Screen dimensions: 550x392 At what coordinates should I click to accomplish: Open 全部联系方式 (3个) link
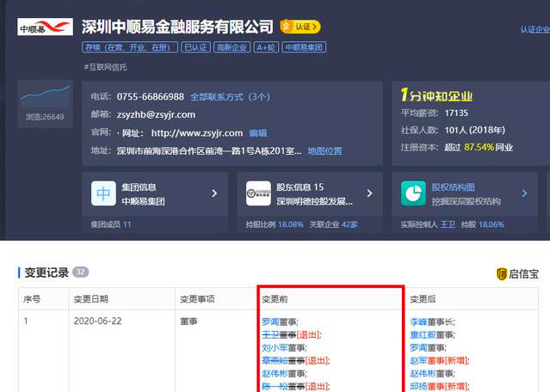coord(230,96)
